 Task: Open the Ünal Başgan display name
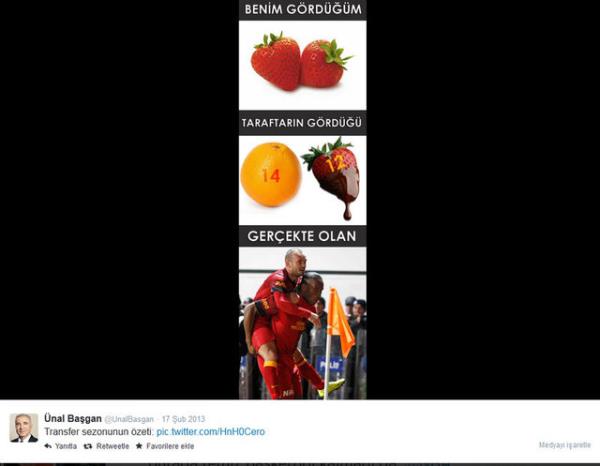73,419
